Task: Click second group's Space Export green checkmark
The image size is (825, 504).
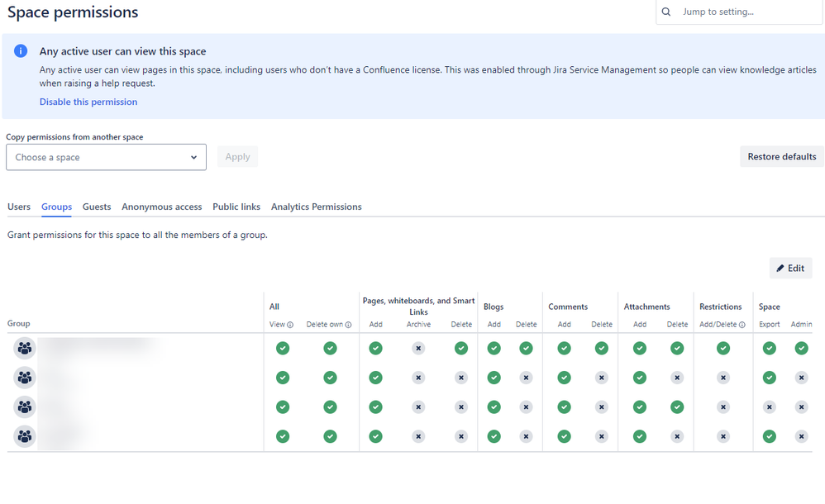Action: pos(770,378)
